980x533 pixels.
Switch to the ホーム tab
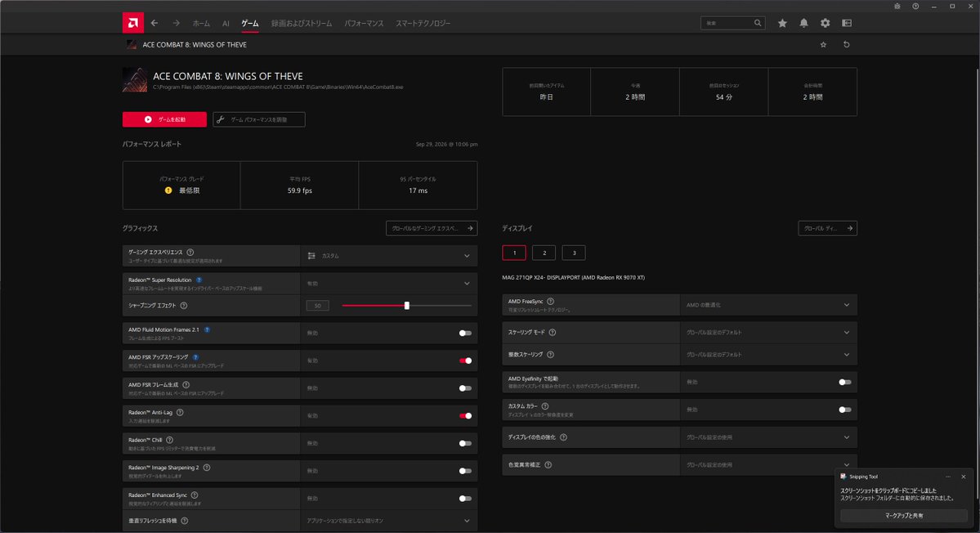point(201,23)
